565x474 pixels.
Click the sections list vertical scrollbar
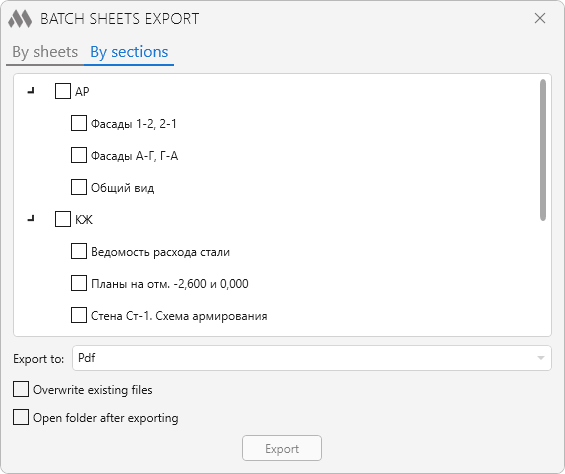[x=543, y=150]
